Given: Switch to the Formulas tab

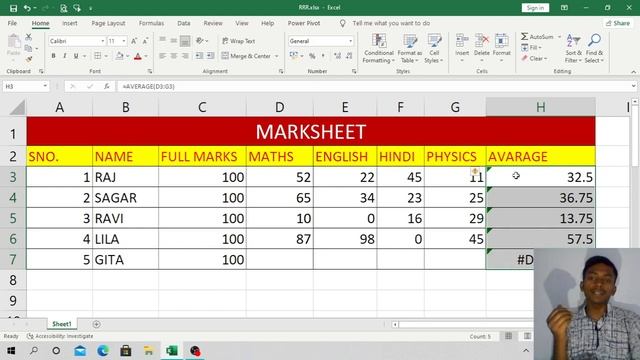Looking at the screenshot, I should tap(151, 23).
